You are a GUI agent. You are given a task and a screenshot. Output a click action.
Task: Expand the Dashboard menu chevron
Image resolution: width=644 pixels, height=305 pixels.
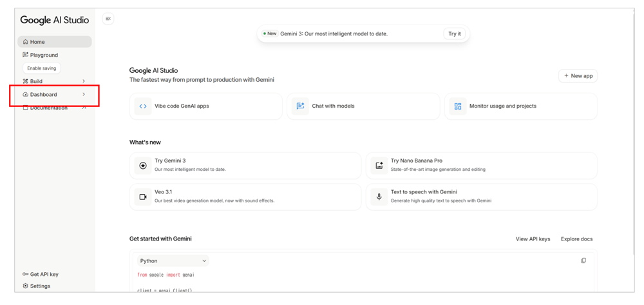coord(84,95)
